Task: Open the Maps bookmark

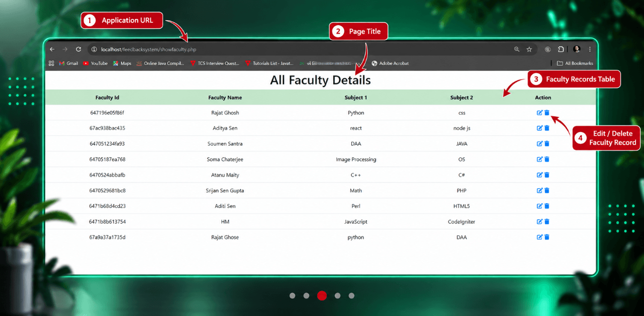Action: [122, 63]
